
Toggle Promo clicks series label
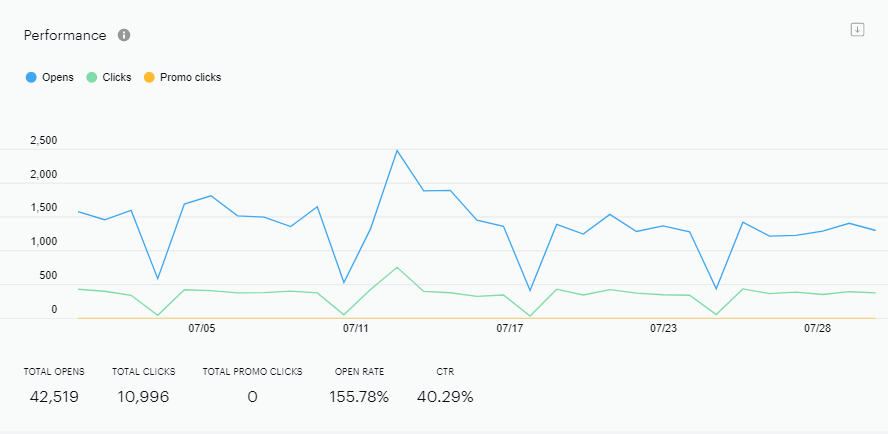pyautogui.click(x=190, y=78)
